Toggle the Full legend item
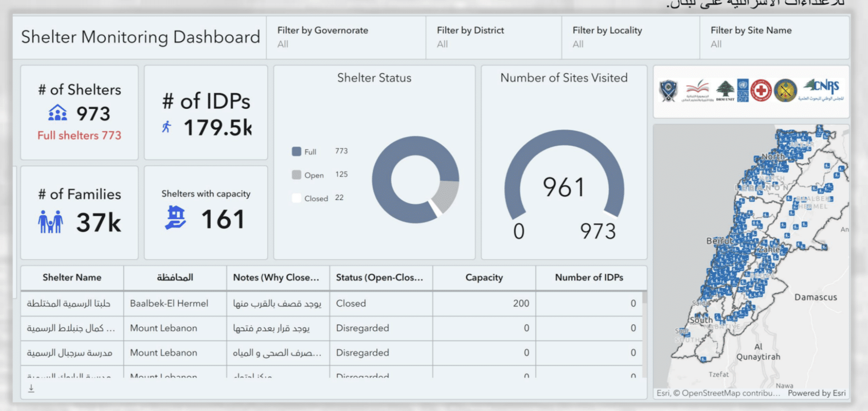Viewport: 868px width, 411px height. 304,152
